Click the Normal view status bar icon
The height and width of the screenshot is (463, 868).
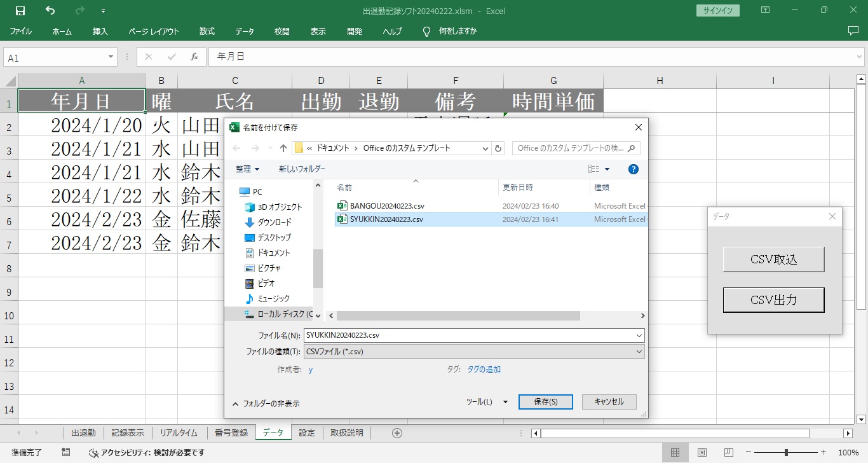675,452
